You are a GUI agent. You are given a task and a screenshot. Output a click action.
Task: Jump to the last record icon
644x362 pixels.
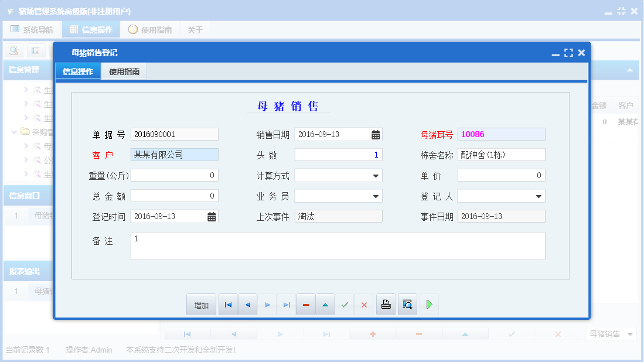tap(287, 304)
